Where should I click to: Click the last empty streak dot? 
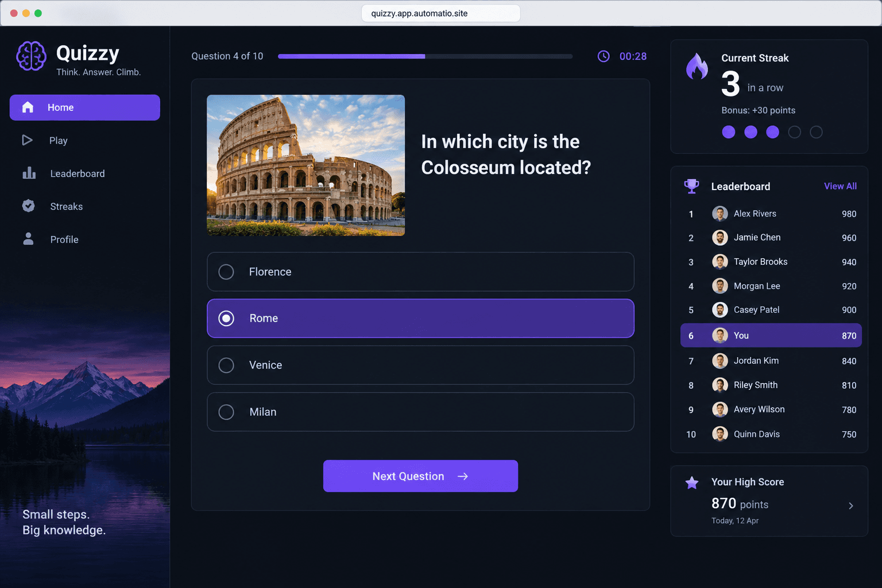click(816, 132)
